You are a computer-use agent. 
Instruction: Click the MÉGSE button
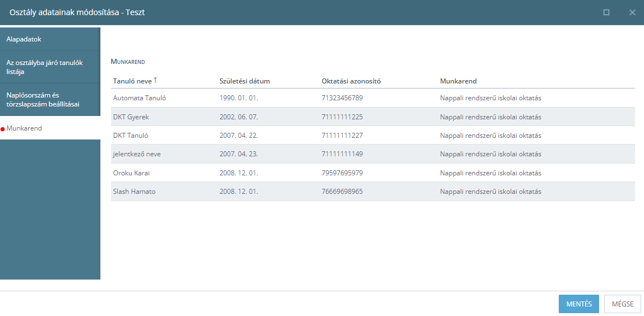pos(623,304)
